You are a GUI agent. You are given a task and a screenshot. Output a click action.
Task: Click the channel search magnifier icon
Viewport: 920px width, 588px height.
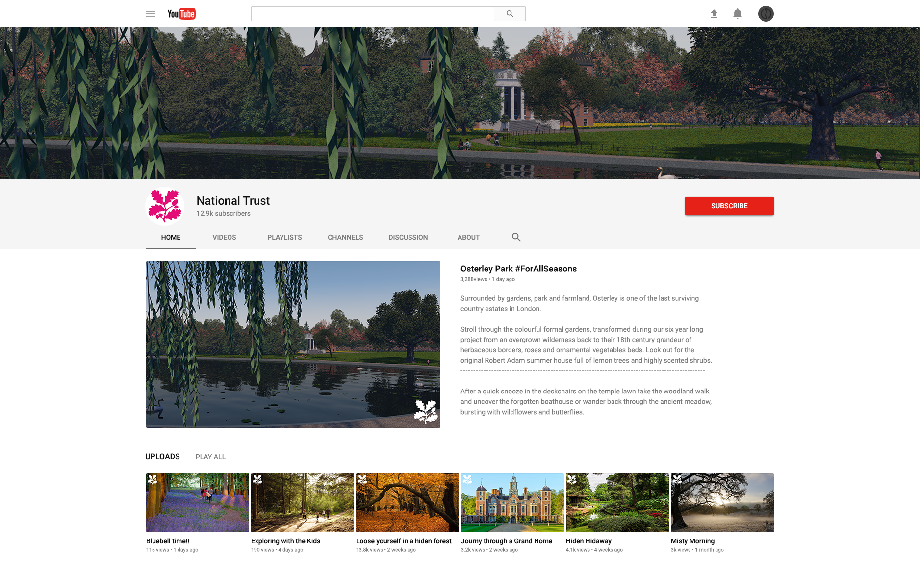[x=516, y=237]
